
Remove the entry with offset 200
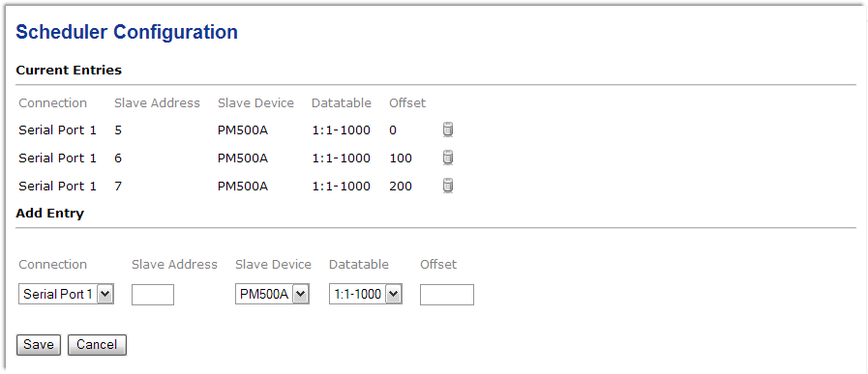448,186
